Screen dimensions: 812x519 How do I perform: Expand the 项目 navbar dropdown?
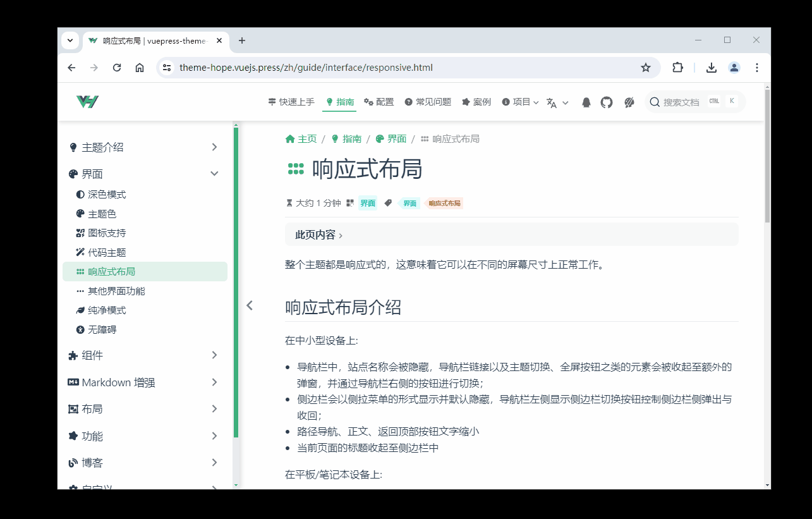coord(520,102)
